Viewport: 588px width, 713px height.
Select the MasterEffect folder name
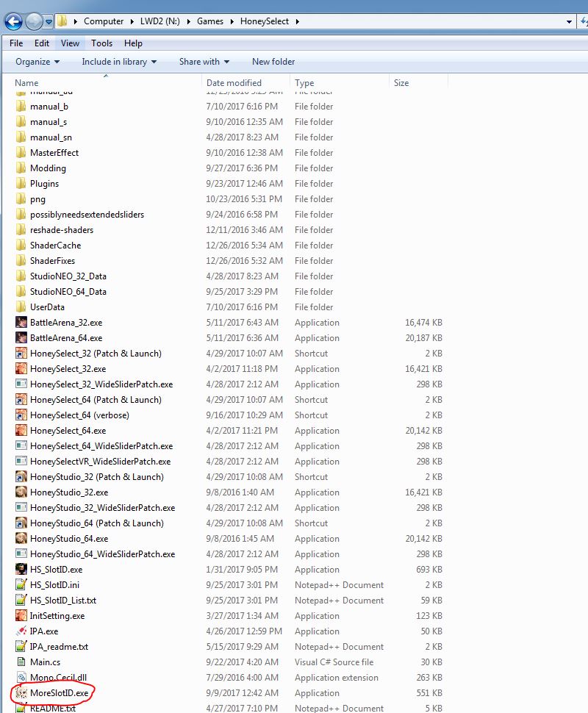pos(54,153)
